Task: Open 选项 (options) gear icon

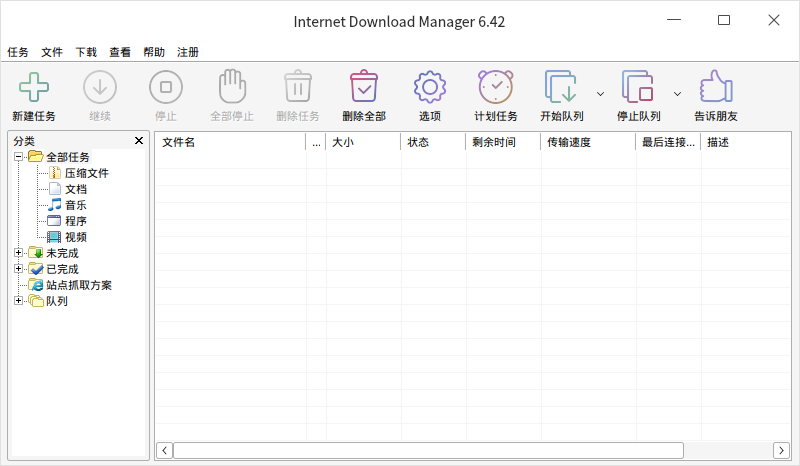Action: tap(430, 87)
